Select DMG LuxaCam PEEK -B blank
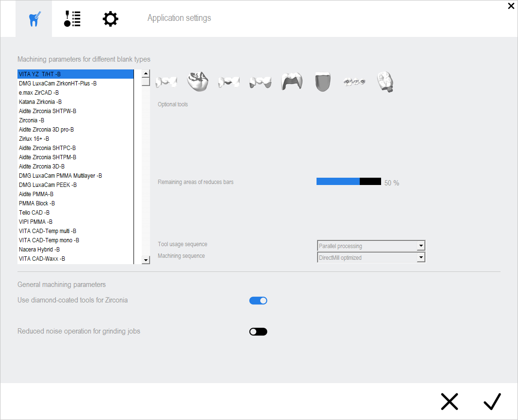This screenshot has height=420, width=518. point(75,185)
